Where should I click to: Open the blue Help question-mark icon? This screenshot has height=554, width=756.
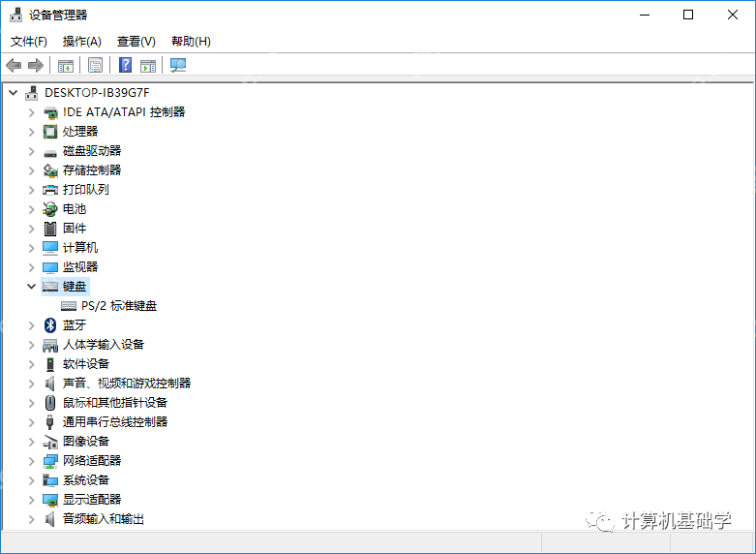click(x=126, y=65)
